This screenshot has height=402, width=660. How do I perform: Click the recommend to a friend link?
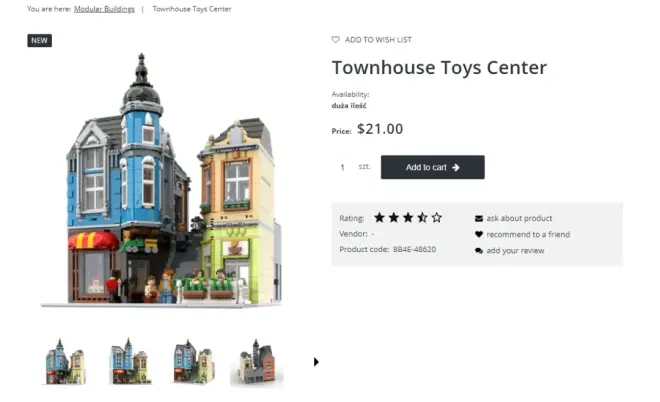click(528, 234)
